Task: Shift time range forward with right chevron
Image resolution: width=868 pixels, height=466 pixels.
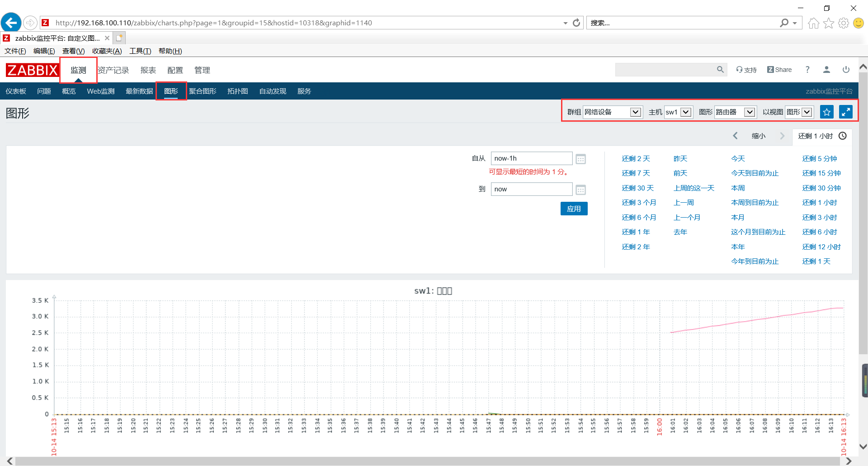Action: (782, 136)
